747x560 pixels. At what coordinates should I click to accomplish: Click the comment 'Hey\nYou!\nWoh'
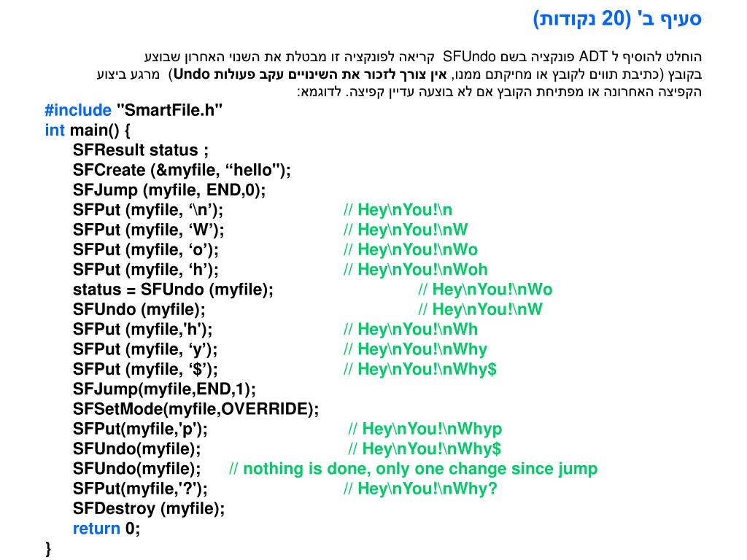(415, 270)
